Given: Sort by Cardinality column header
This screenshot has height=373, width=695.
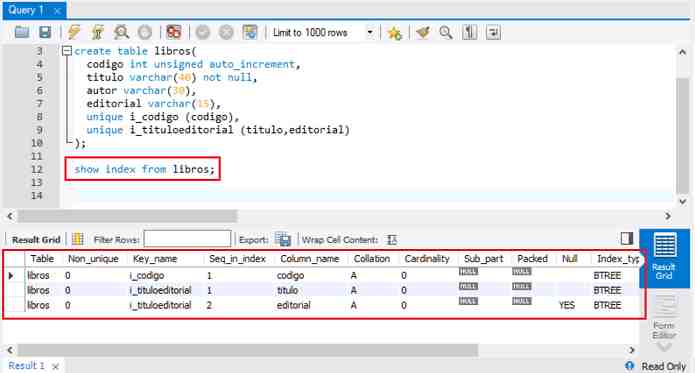Looking at the screenshot, I should (427, 259).
